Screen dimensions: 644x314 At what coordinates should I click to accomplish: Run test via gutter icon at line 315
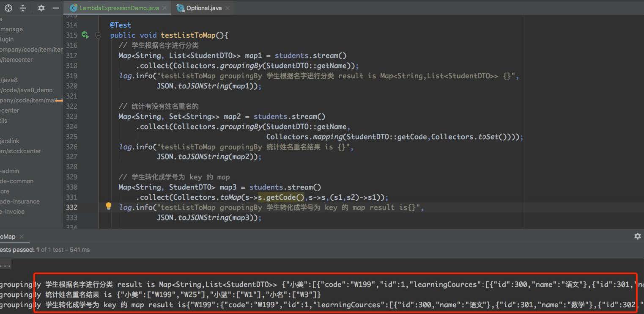[85, 35]
